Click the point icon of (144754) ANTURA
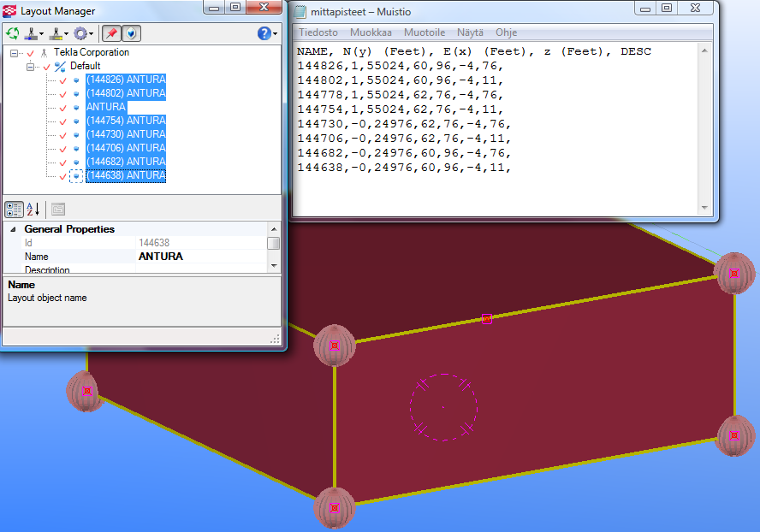Viewport: 760px width, 532px height. [76, 121]
